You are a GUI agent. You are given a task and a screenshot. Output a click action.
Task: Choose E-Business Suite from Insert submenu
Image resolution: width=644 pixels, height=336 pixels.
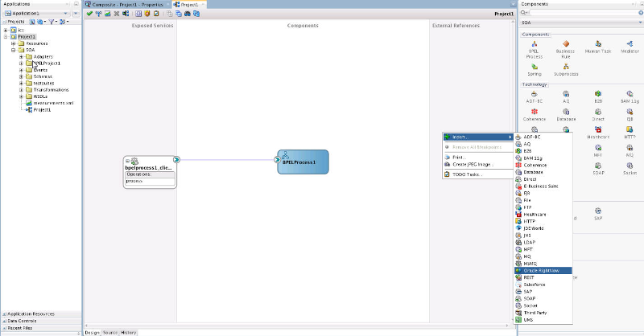543,186
